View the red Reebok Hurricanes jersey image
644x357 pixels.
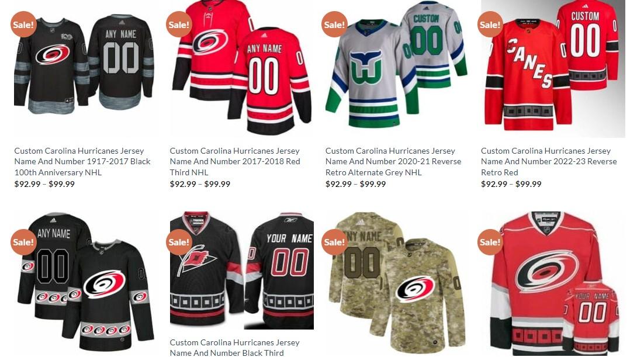[x=553, y=283]
